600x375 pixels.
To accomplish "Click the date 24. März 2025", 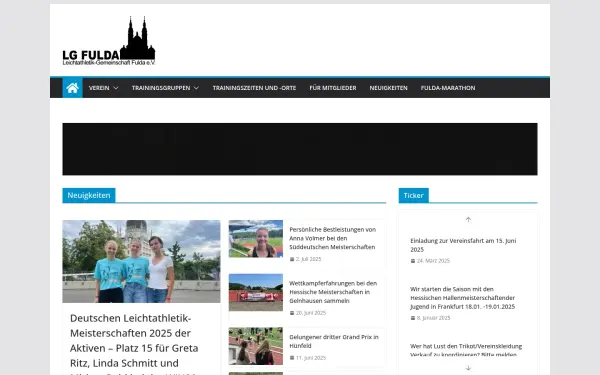I will [x=433, y=261].
